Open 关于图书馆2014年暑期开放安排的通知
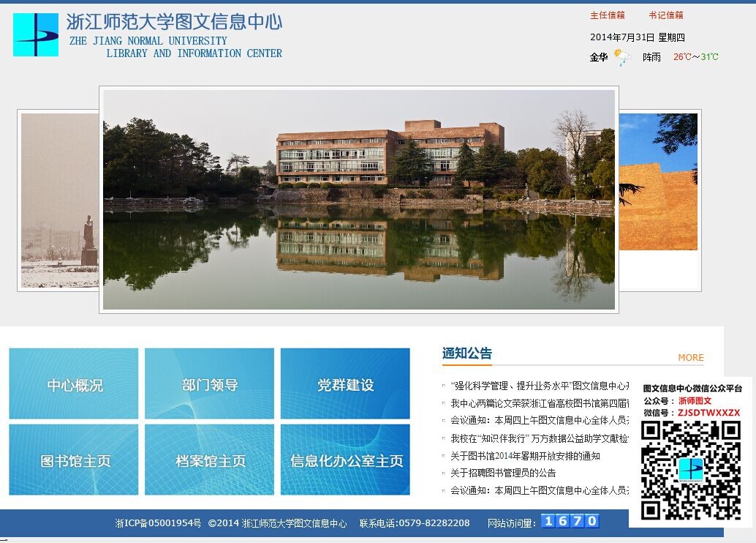This screenshot has width=756, height=543. pyautogui.click(x=525, y=456)
